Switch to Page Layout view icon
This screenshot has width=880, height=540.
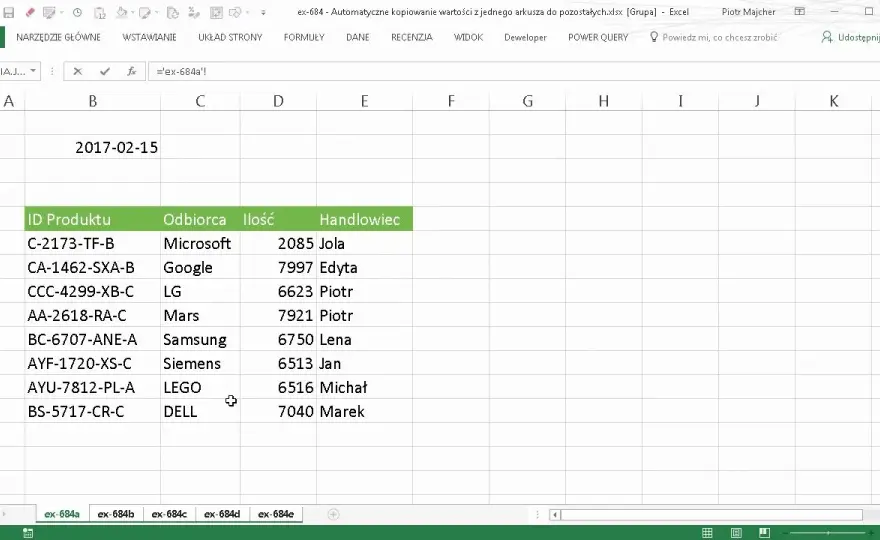pyautogui.click(x=736, y=533)
